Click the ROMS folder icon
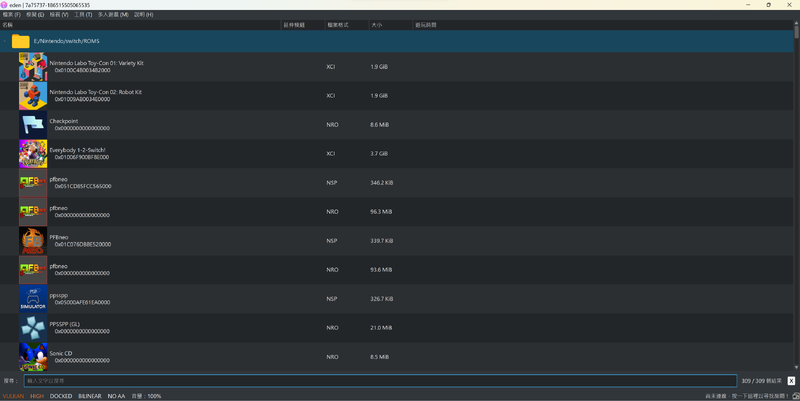This screenshot has width=800, height=401. coord(20,41)
